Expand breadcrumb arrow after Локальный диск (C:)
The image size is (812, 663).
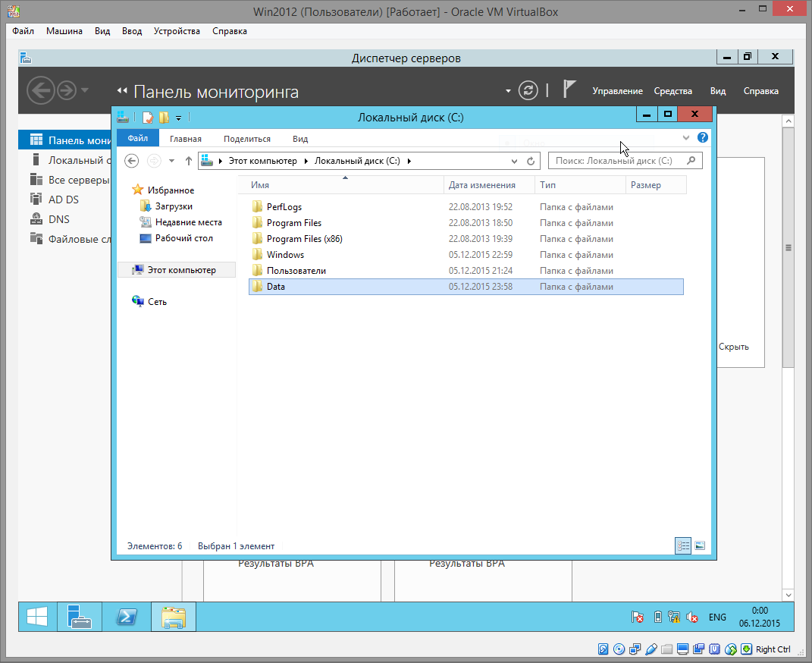click(x=409, y=161)
